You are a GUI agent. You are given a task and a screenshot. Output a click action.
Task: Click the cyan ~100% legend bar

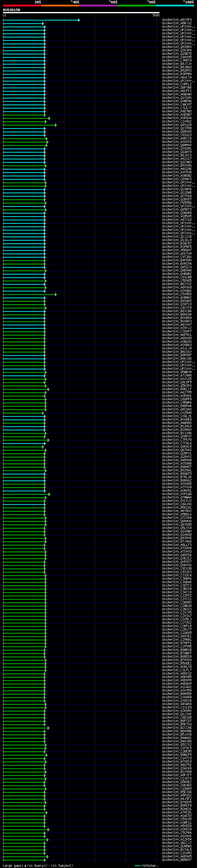[x=175, y=6]
